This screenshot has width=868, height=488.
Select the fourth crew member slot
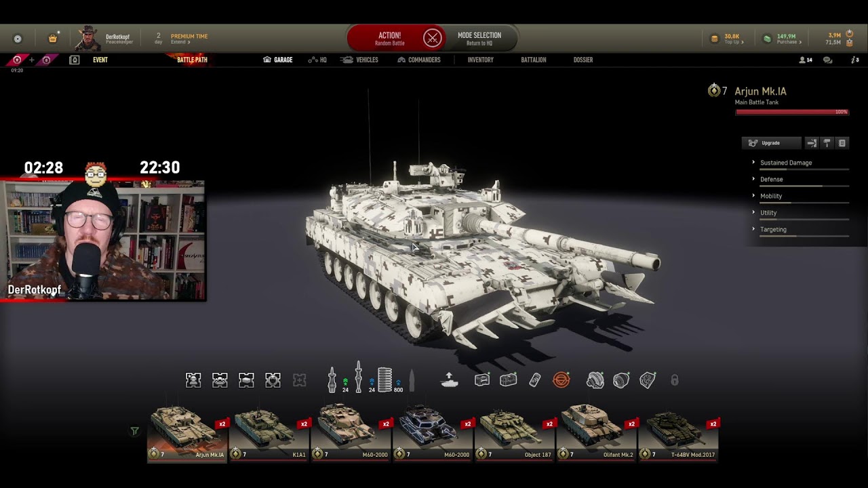click(273, 380)
